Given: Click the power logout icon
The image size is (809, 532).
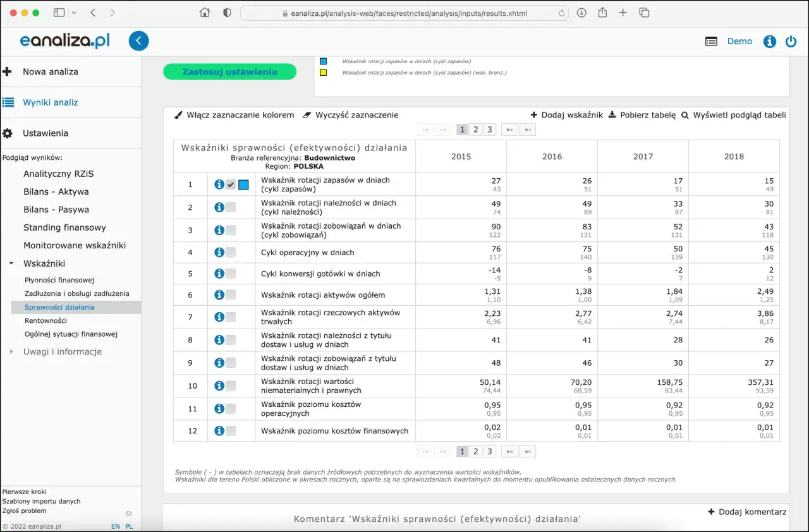Looking at the screenshot, I should click(x=791, y=42).
